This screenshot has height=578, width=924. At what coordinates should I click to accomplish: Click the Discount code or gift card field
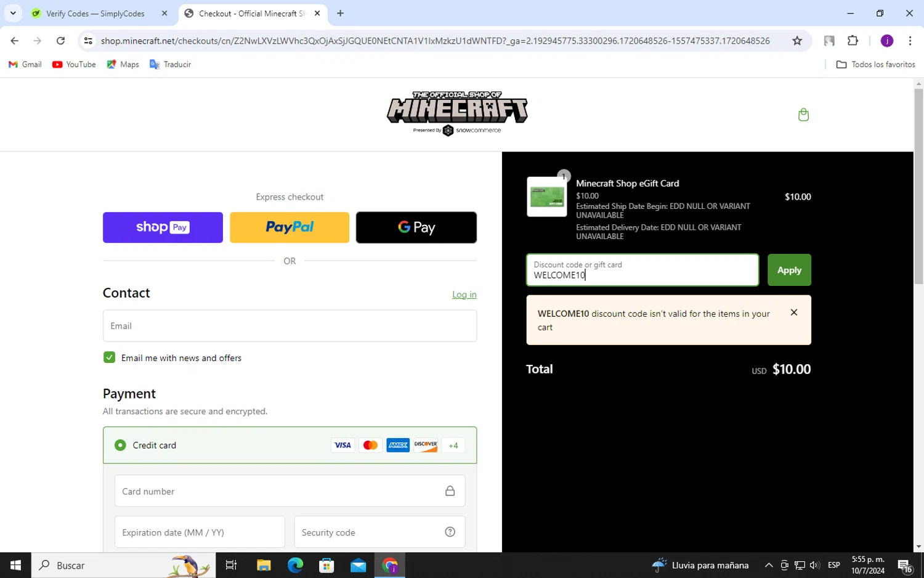(x=642, y=270)
